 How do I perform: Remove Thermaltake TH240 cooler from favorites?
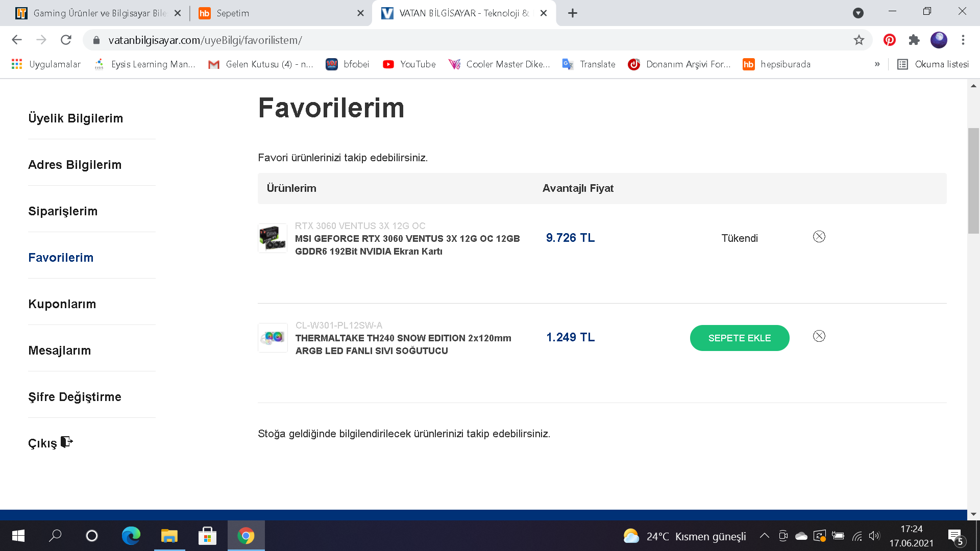[819, 336]
